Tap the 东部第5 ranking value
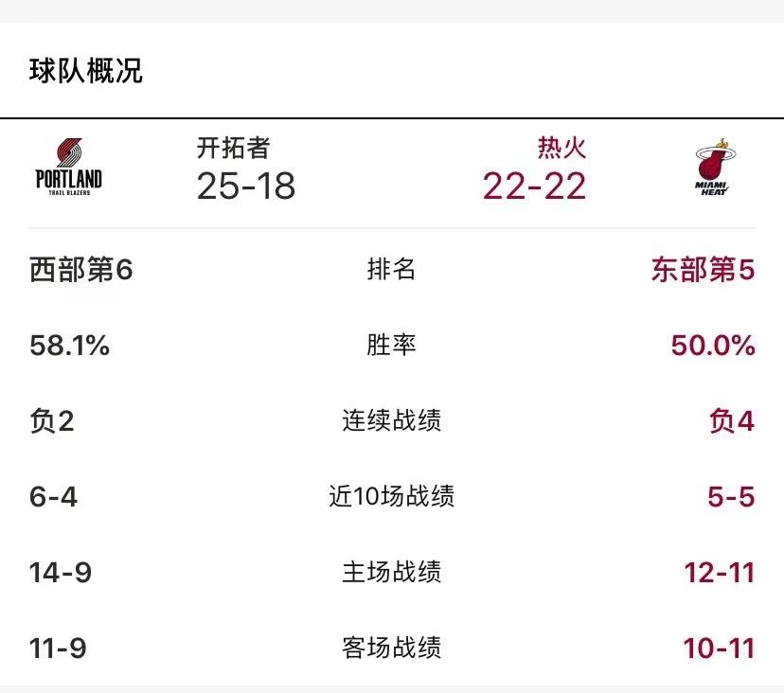 tap(703, 270)
